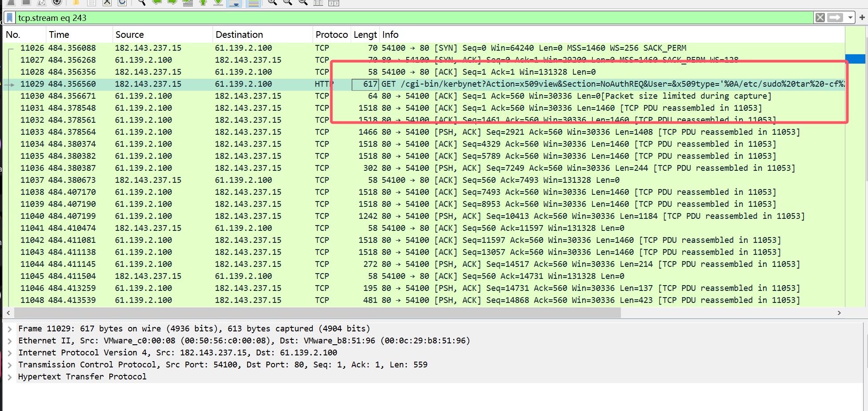This screenshot has height=411, width=868.
Task: Expand the Hypertext Transfer Protocol section
Action: click(9, 377)
